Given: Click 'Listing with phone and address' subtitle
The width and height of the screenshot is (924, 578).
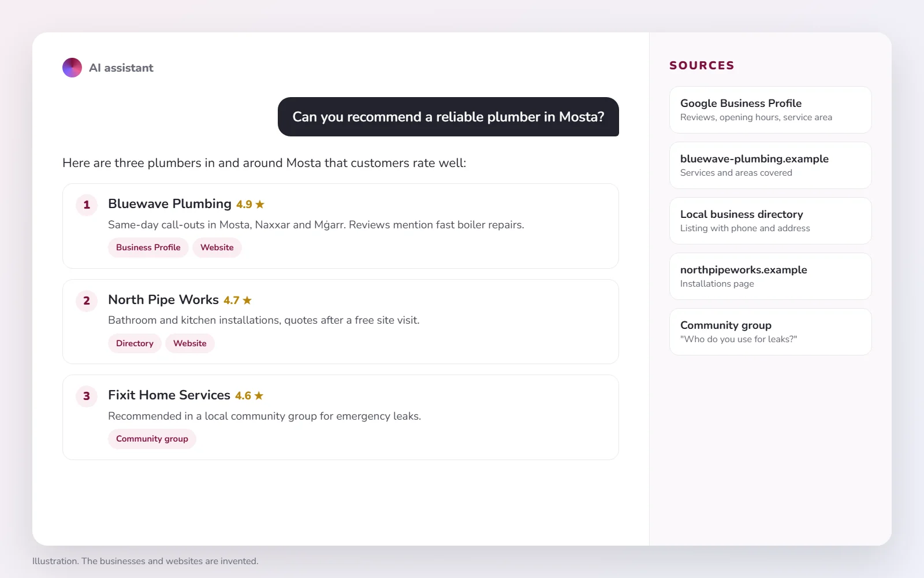Looking at the screenshot, I should tap(745, 228).
